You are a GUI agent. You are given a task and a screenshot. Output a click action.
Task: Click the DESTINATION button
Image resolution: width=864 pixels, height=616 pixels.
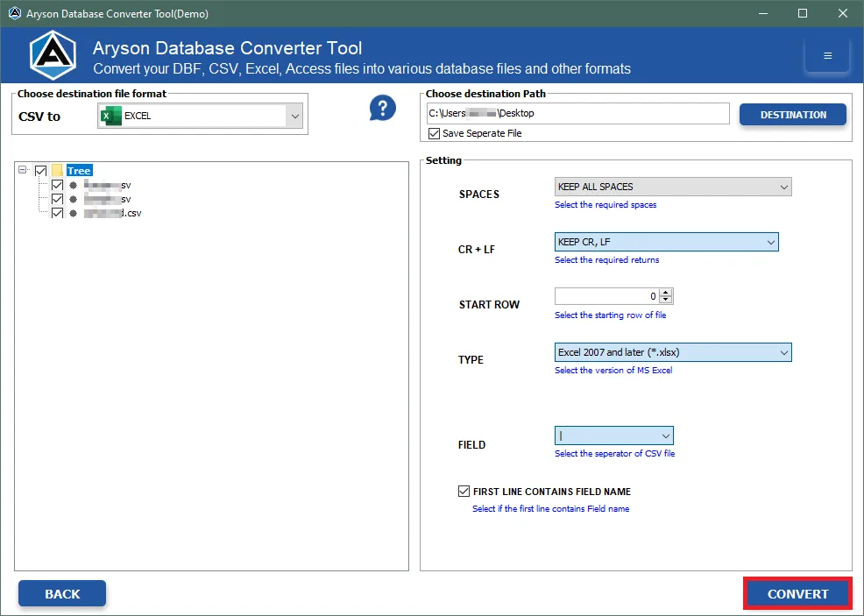(793, 115)
